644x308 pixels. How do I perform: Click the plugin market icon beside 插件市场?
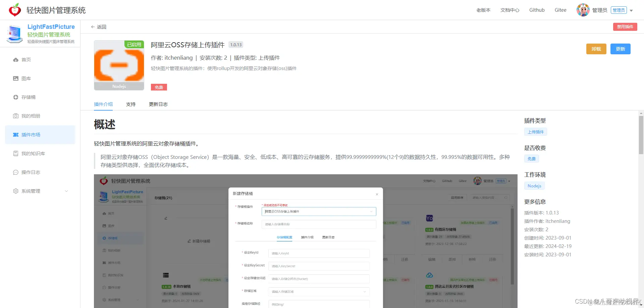click(x=16, y=135)
